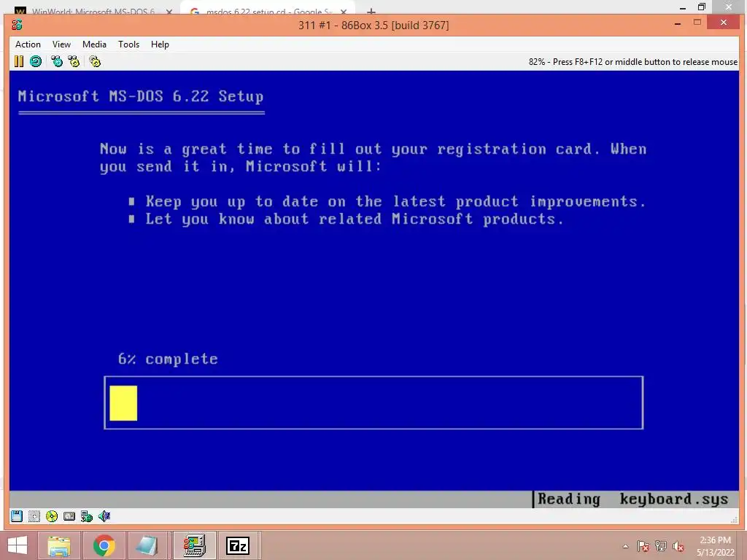Show hidden system tray icons
Viewport: 747px width, 560px height.
[625, 547]
